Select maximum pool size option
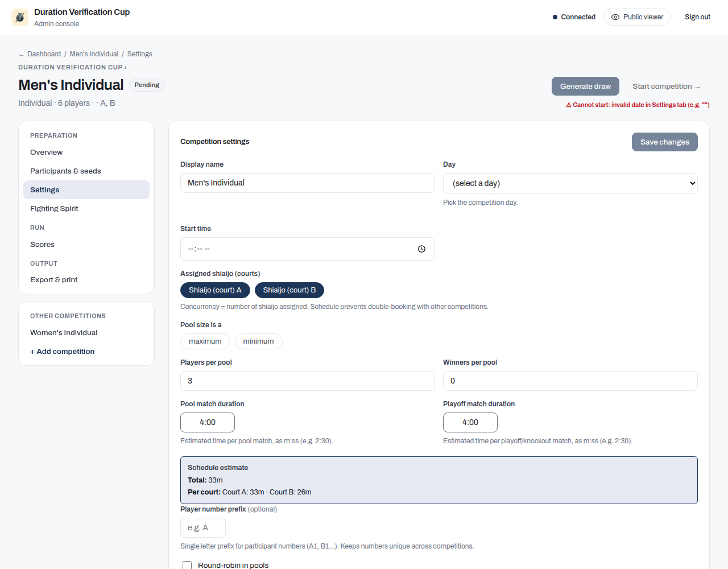The image size is (728, 569). pos(205,341)
